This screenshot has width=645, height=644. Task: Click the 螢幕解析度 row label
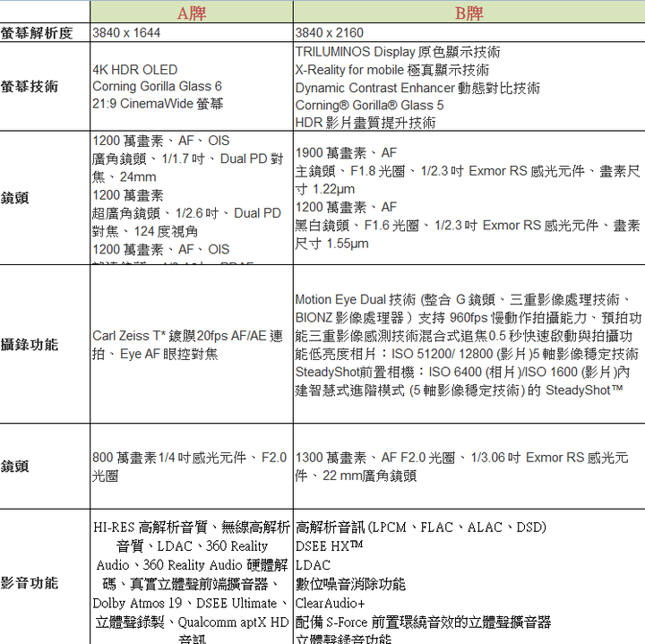37,33
